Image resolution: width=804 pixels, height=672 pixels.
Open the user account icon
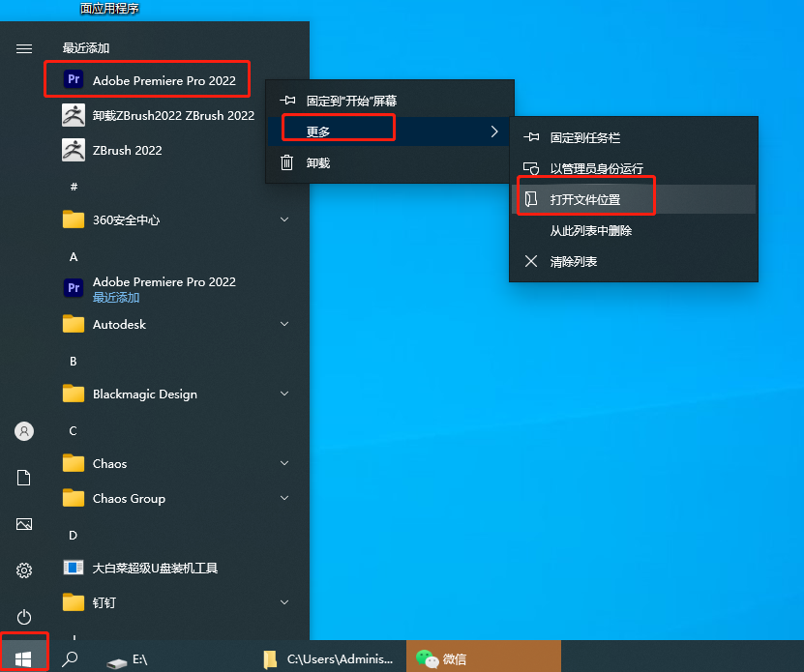click(24, 431)
